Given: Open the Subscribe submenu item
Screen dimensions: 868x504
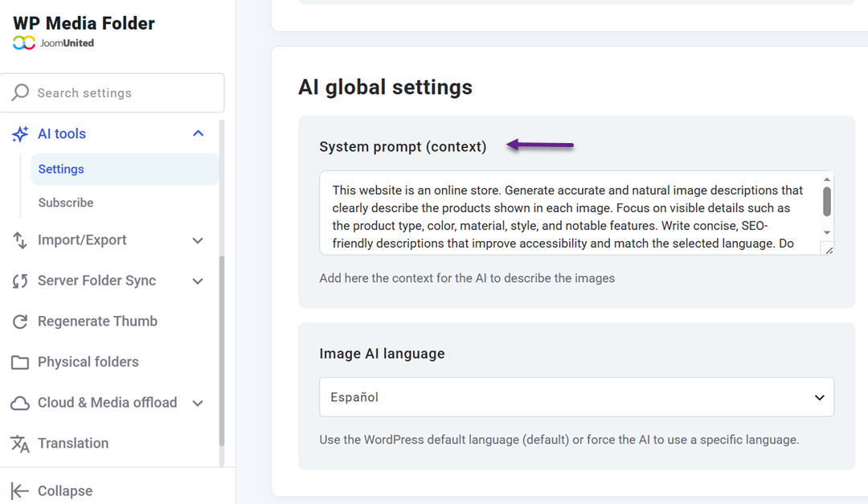Looking at the screenshot, I should click(x=66, y=203).
